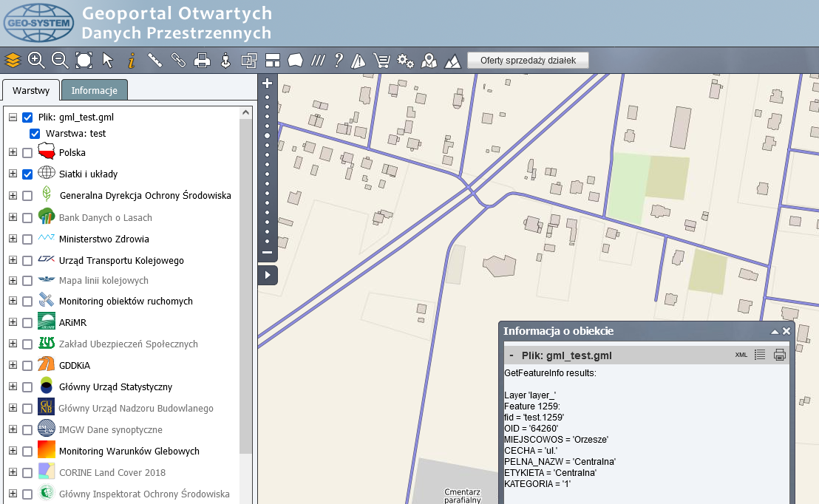Select the ruler measurement tool
Image resolution: width=819 pixels, height=504 pixels.
point(154,61)
